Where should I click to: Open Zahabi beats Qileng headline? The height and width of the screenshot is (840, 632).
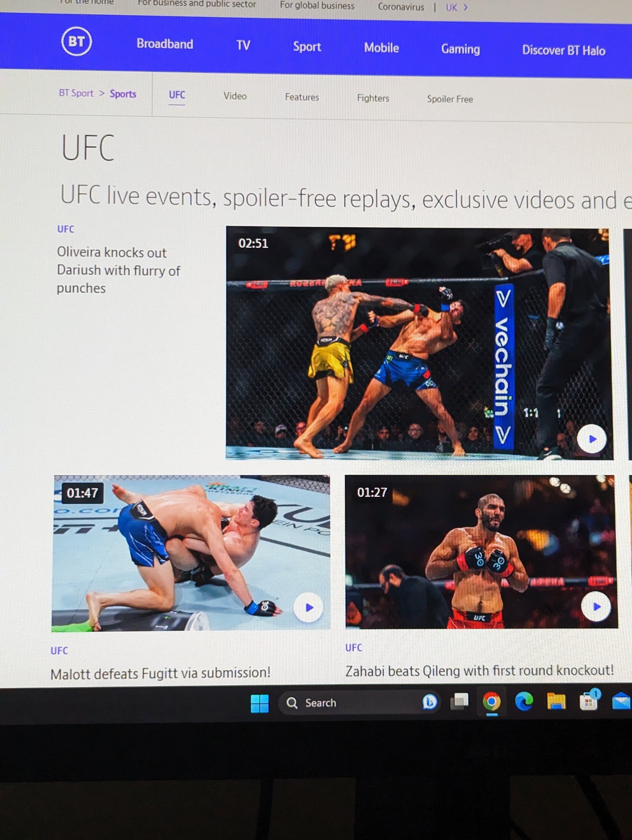(480, 671)
